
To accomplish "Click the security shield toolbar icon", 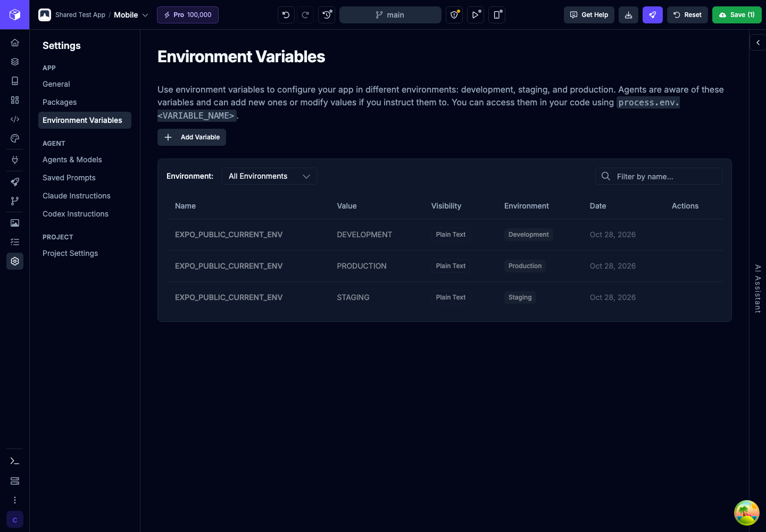I will (x=454, y=15).
